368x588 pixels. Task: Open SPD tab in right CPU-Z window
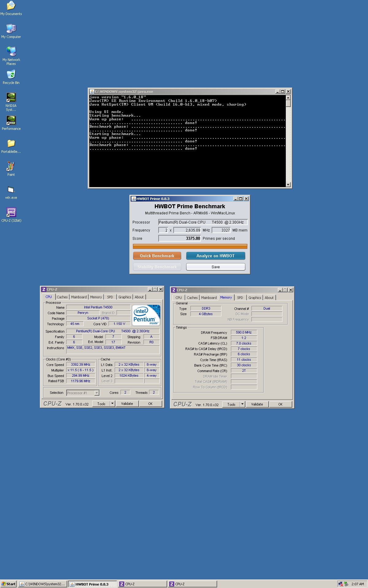pyautogui.click(x=240, y=298)
